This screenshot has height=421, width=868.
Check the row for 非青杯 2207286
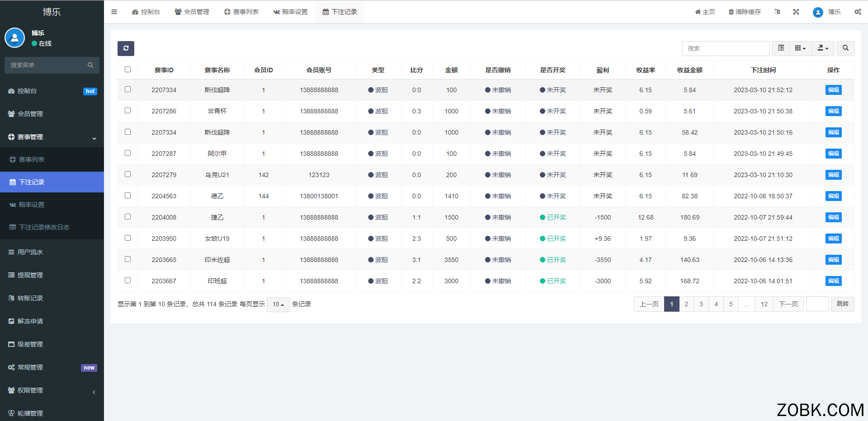coord(127,111)
